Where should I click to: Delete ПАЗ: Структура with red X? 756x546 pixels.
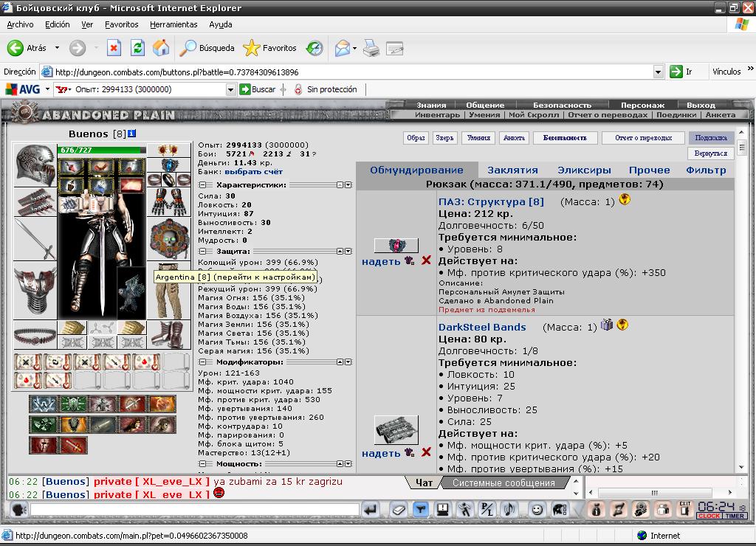(426, 260)
